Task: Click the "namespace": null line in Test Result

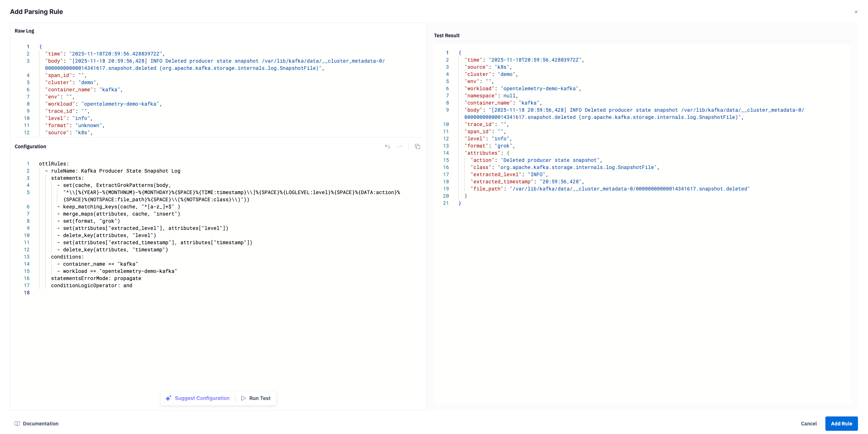Action: (x=491, y=96)
